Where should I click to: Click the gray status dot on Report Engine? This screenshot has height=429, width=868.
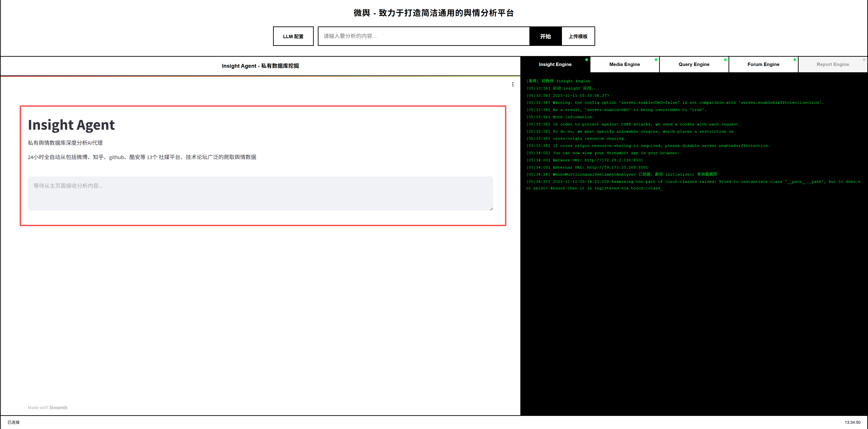tap(864, 60)
